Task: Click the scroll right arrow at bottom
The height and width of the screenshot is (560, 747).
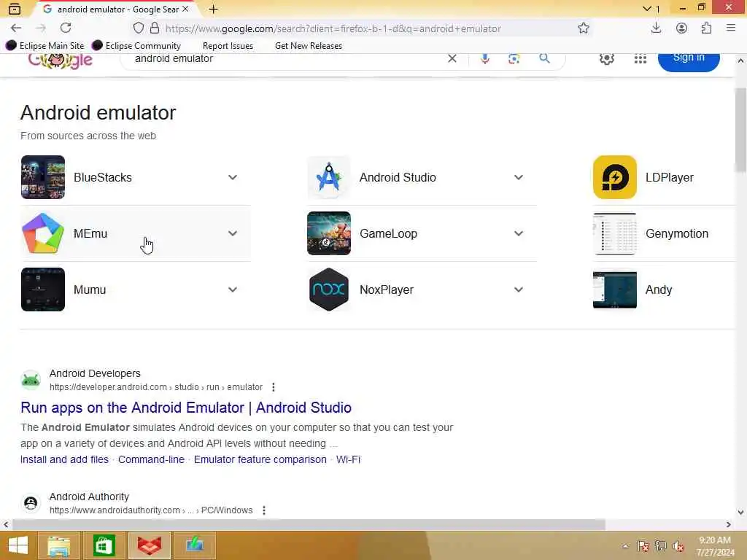Action: tap(728, 525)
